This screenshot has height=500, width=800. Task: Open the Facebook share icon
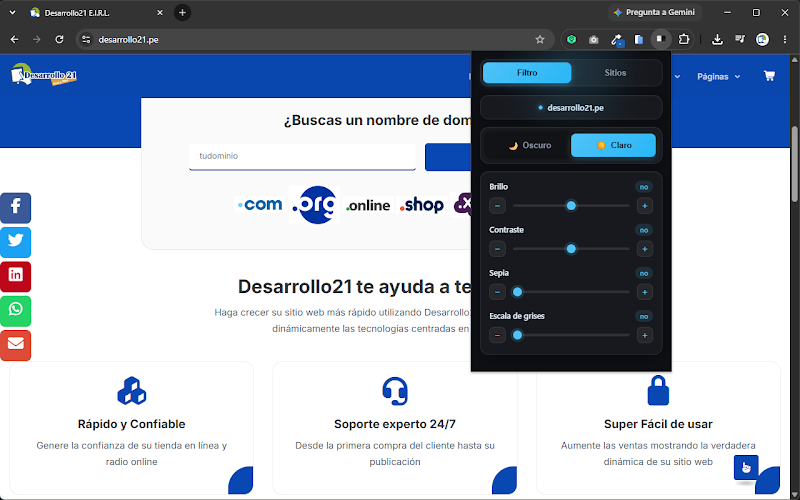click(x=15, y=208)
